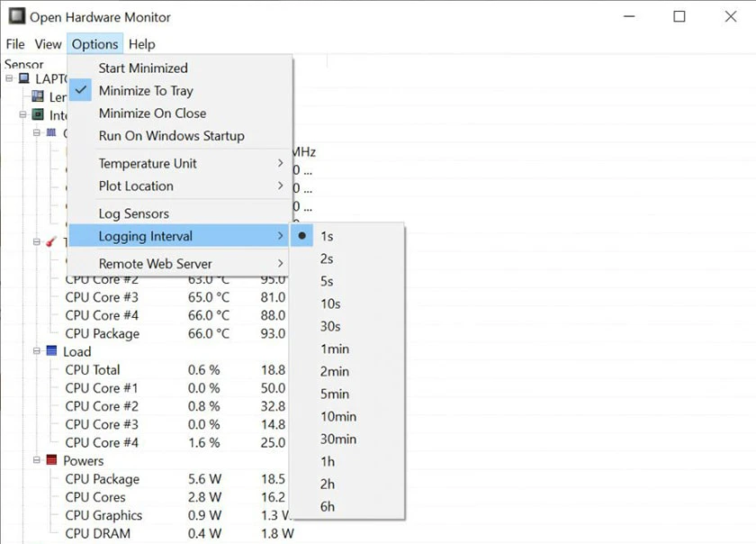Click the CPU chip icon beside Int
The height and width of the screenshot is (544, 756).
[x=38, y=115]
